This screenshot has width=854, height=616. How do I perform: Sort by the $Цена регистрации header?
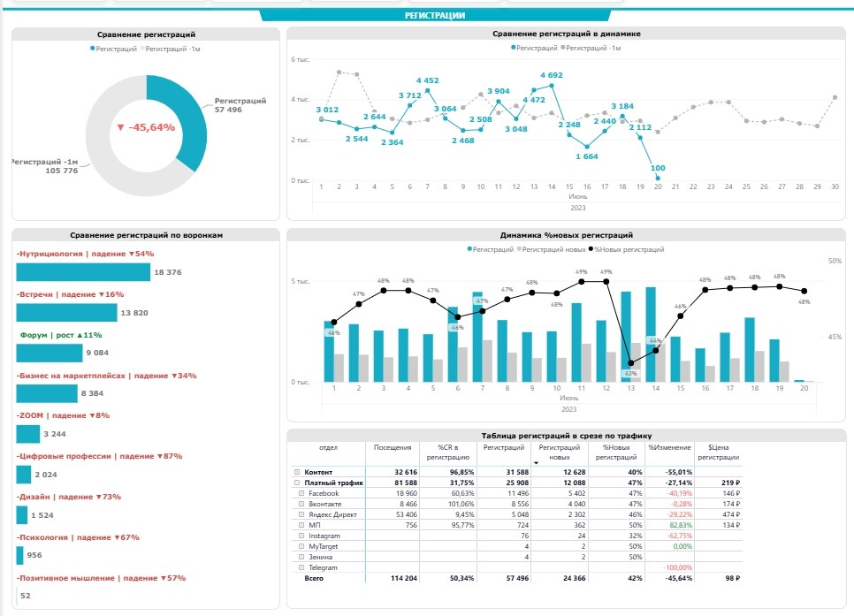click(719, 452)
